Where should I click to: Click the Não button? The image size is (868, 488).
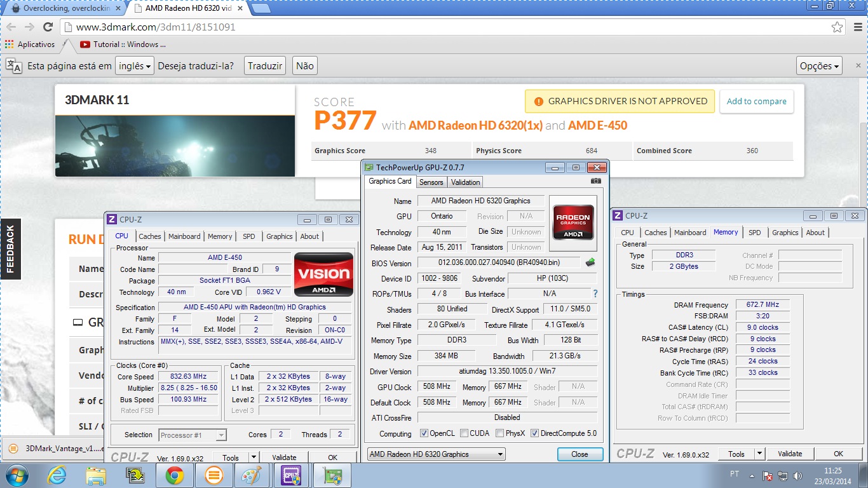tap(305, 65)
